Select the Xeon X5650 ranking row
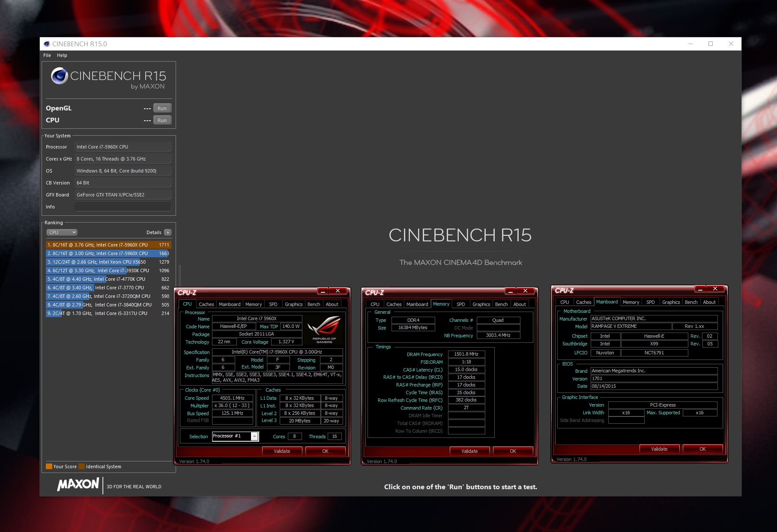777x532 pixels. click(x=108, y=262)
